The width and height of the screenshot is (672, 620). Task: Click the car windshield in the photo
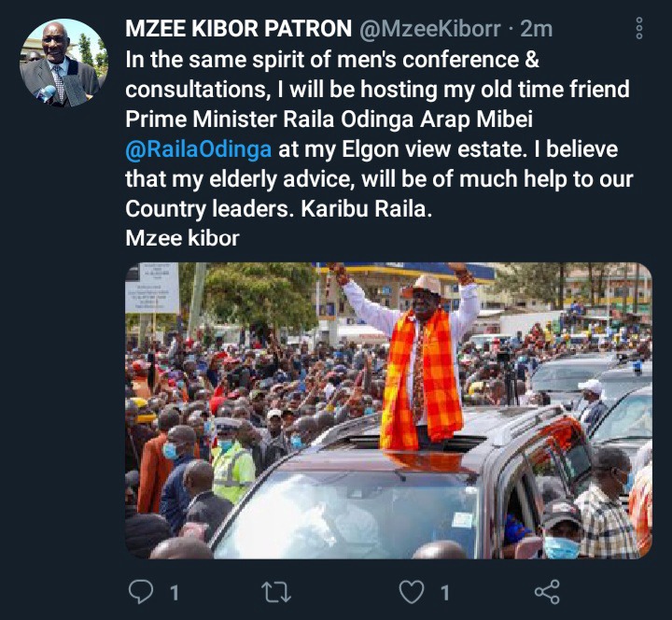[343, 514]
